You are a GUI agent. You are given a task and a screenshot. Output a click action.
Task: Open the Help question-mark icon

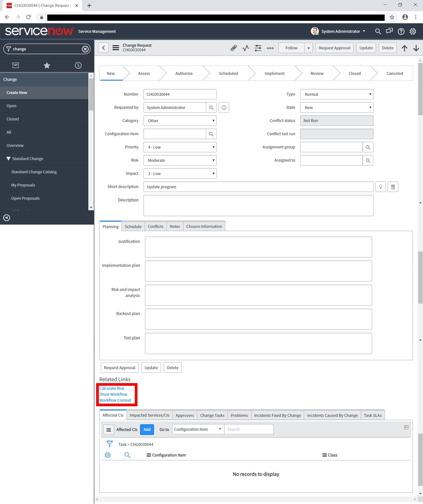[x=401, y=31]
